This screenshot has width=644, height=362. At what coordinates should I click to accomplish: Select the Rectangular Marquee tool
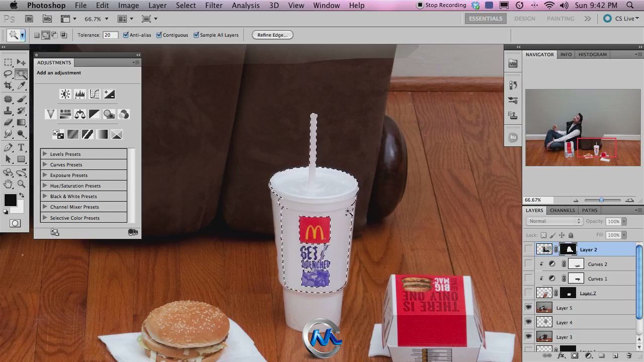[x=8, y=62]
